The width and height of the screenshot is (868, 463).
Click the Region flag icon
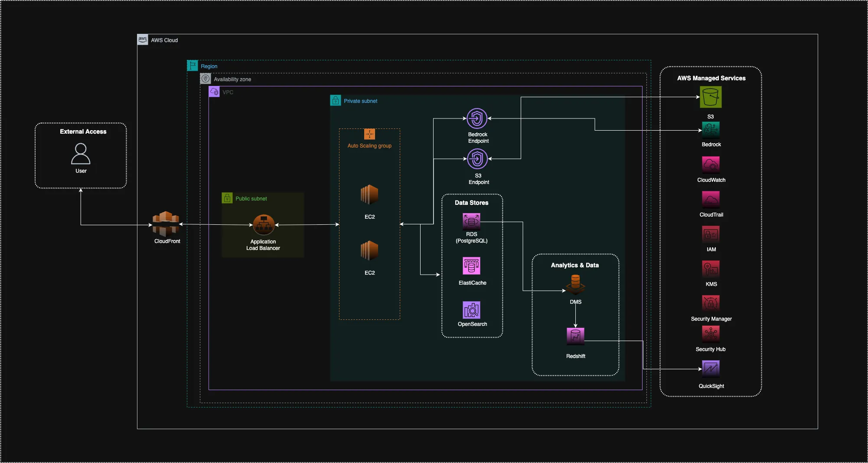pyautogui.click(x=193, y=66)
